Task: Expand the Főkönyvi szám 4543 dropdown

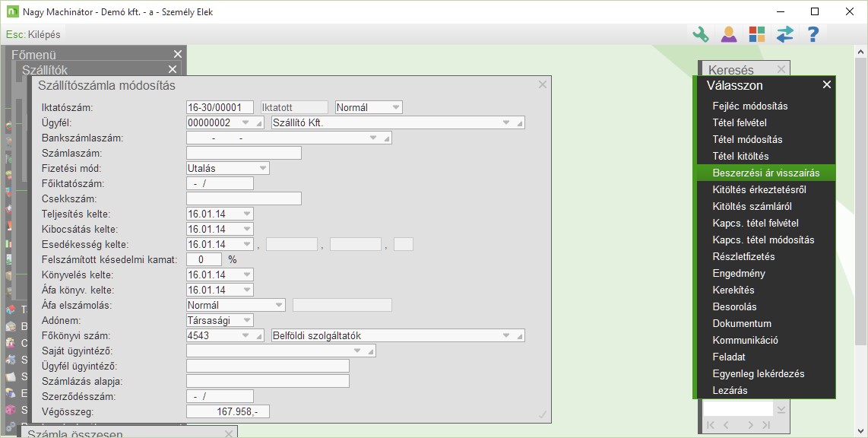Action: 246,335
